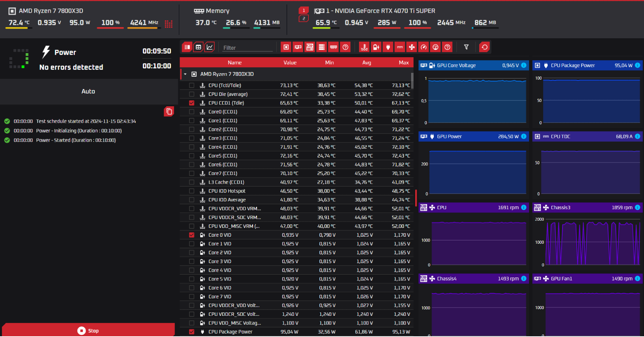Toggle the temperature sensor filter icon
The image size is (644, 337).
coord(364,47)
